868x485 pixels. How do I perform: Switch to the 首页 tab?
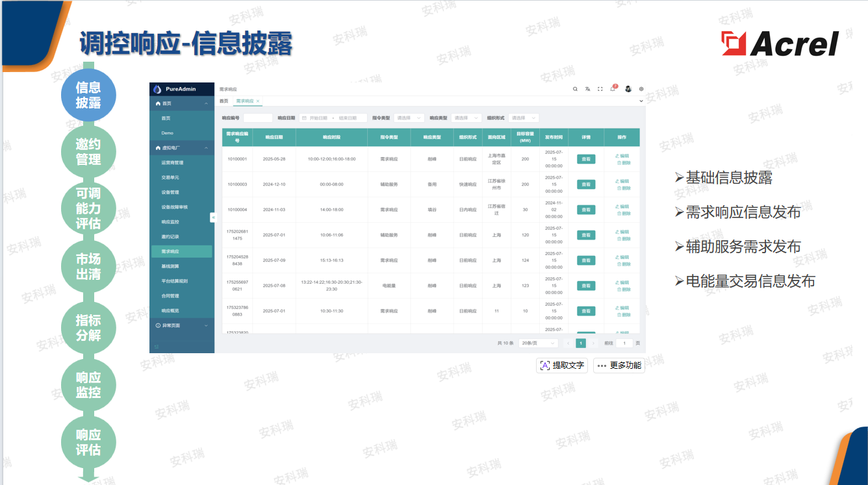coord(223,101)
